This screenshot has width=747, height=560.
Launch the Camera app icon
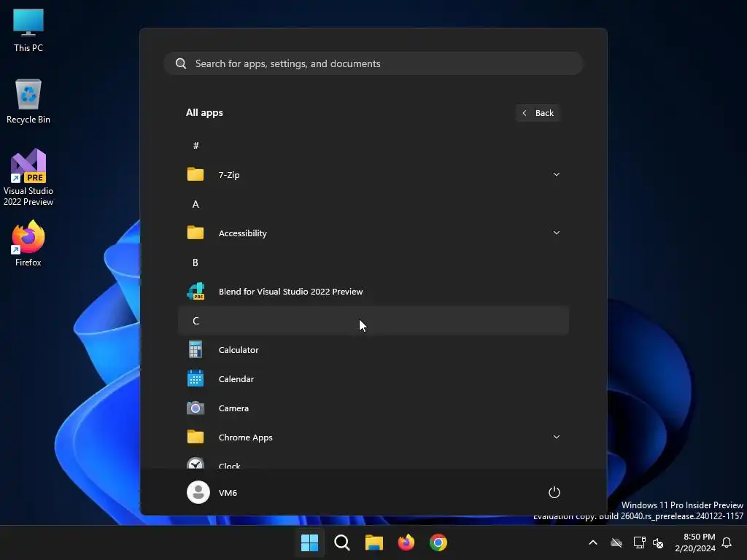tap(196, 408)
